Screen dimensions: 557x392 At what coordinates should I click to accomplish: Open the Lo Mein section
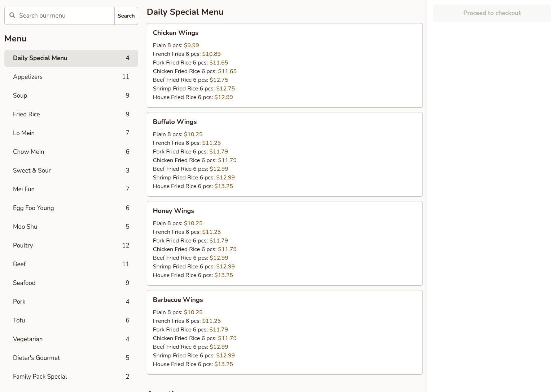tap(71, 133)
